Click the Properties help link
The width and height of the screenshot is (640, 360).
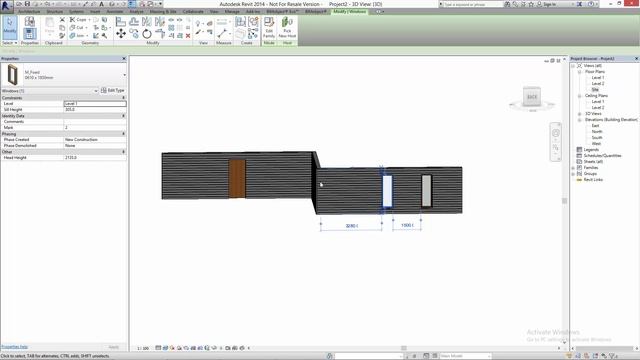[14, 347]
